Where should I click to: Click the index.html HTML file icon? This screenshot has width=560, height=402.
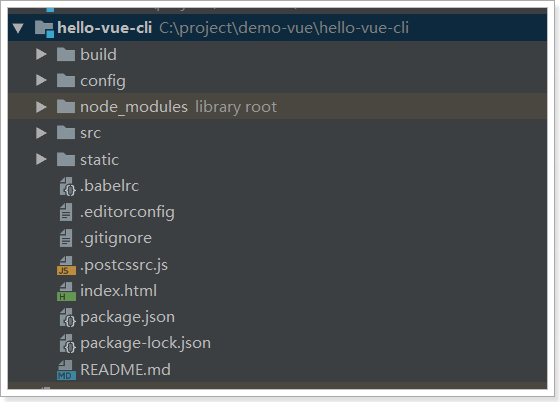coord(66,292)
